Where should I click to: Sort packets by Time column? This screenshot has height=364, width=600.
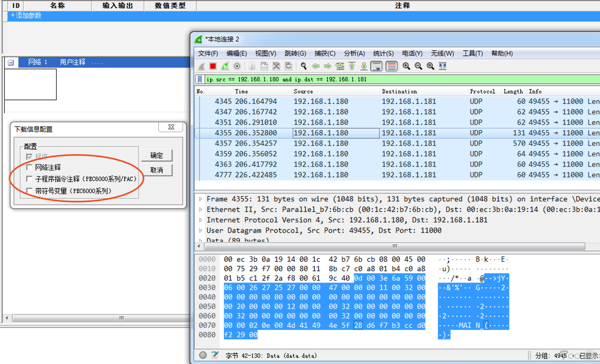[x=262, y=92]
